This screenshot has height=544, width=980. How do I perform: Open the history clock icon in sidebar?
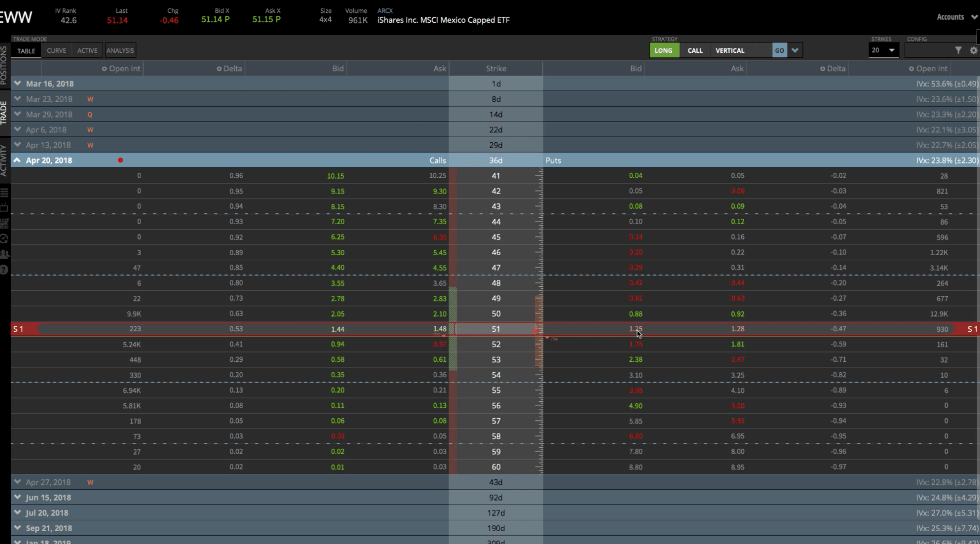(4, 238)
